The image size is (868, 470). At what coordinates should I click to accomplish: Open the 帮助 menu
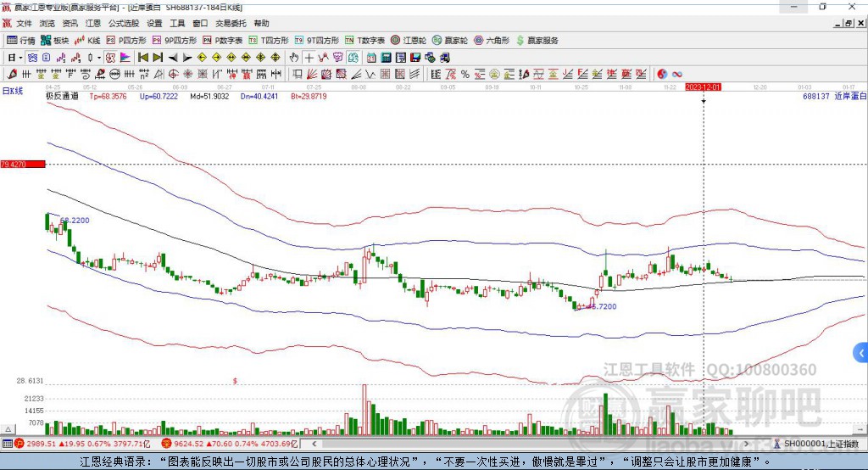pyautogui.click(x=261, y=23)
